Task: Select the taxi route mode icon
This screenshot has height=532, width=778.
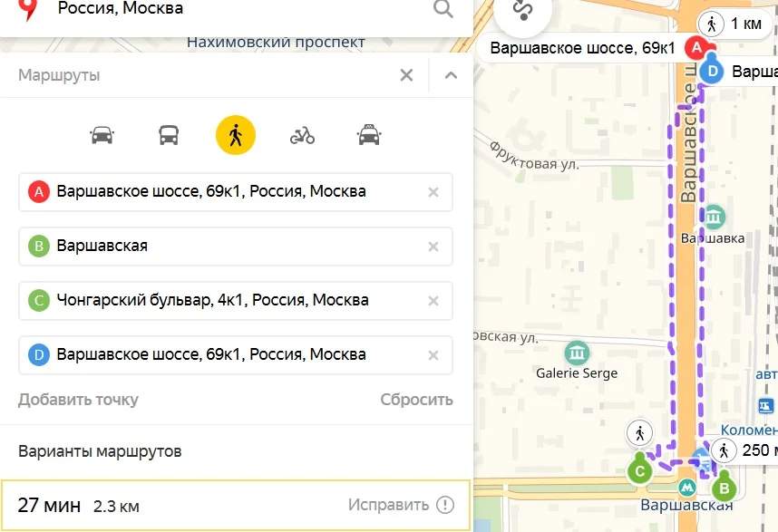Action: coord(369,135)
